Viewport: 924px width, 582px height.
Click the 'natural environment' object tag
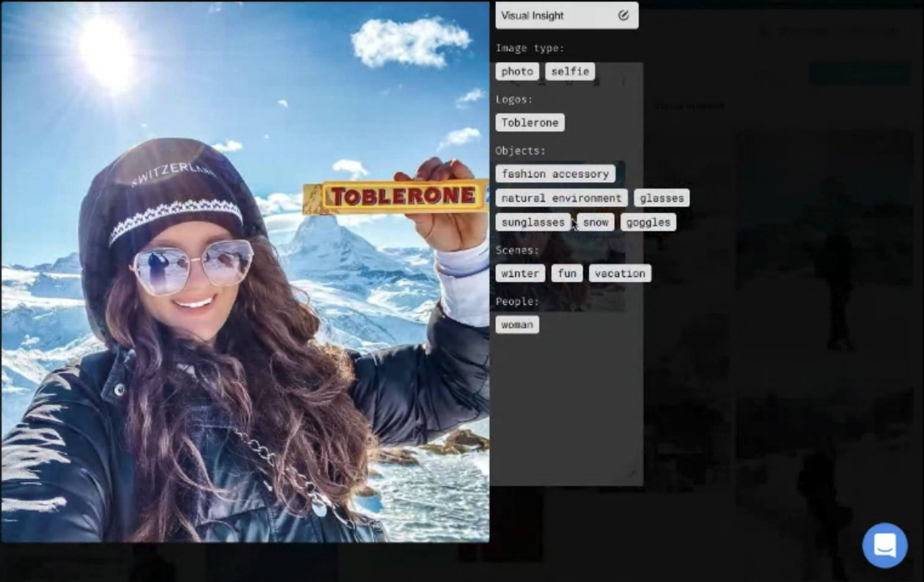point(562,198)
